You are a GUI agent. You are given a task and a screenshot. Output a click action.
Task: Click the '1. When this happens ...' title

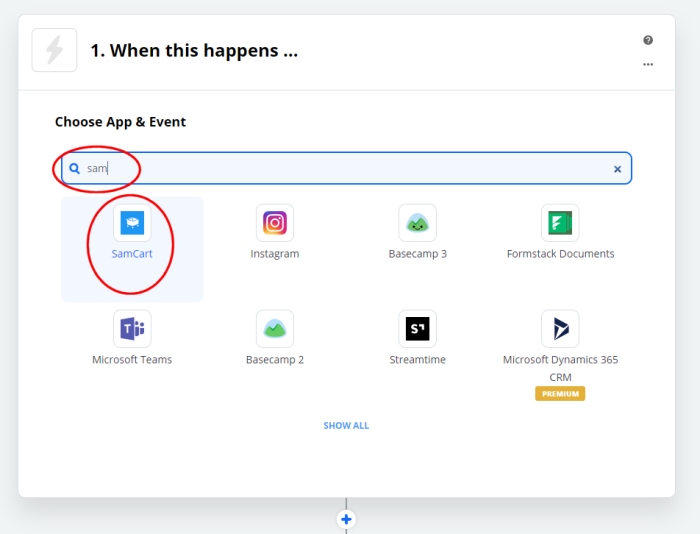[x=194, y=50]
